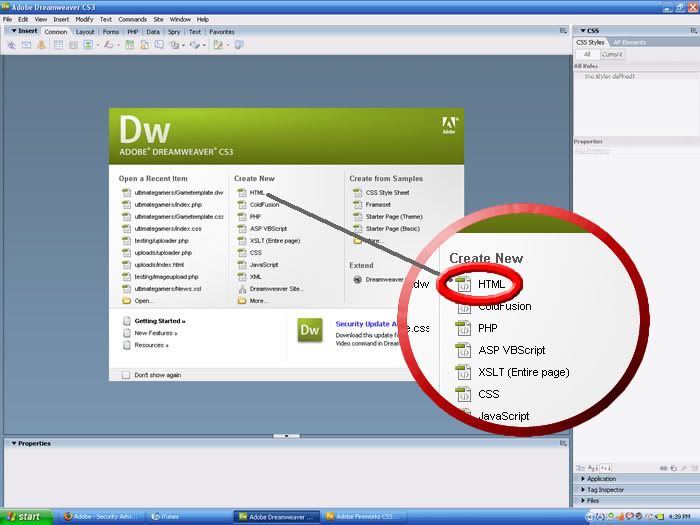The width and height of the screenshot is (700, 525).
Task: Switch to the Layout tab in Insert bar
Action: [85, 32]
